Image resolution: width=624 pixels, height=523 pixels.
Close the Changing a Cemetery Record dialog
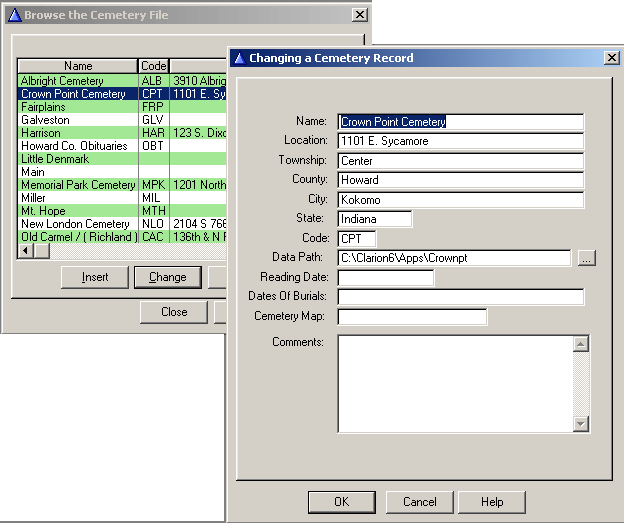(611, 58)
